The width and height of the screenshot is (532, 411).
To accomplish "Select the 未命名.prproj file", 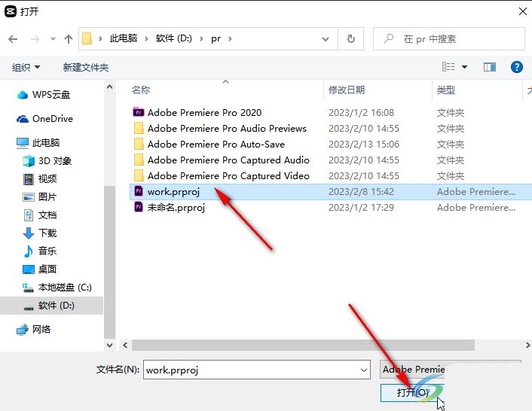I will coord(176,207).
